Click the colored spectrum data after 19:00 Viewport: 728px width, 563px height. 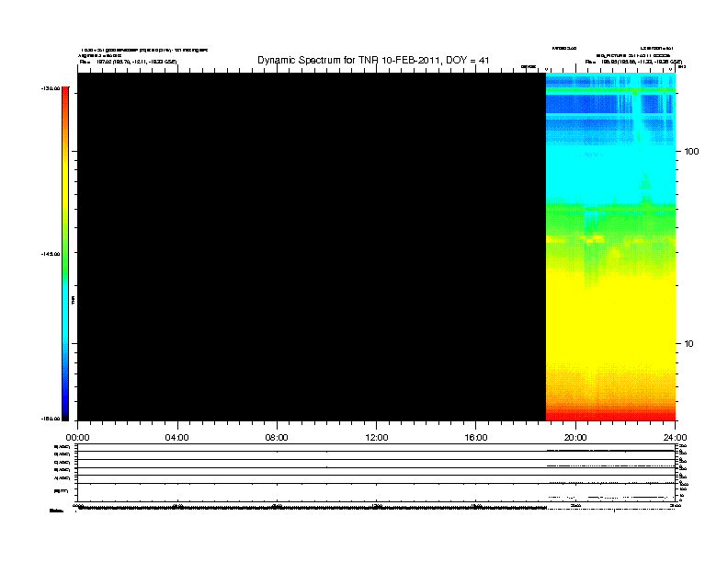(610, 247)
